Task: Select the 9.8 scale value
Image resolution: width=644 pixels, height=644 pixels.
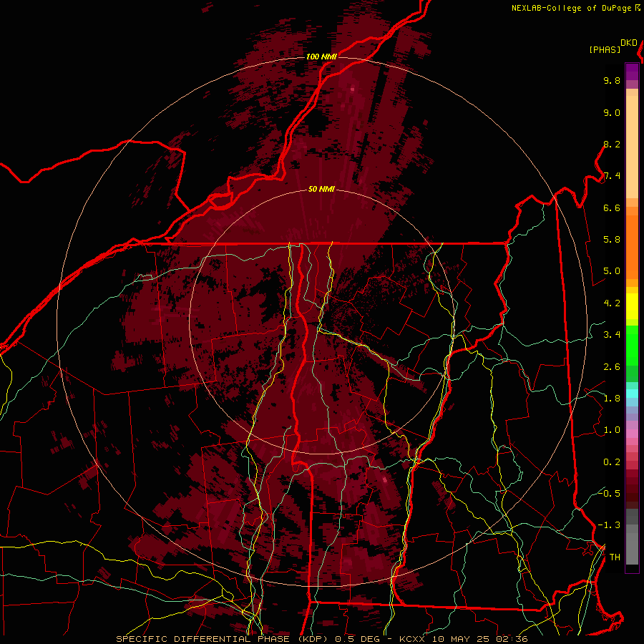Action: pyautogui.click(x=612, y=80)
